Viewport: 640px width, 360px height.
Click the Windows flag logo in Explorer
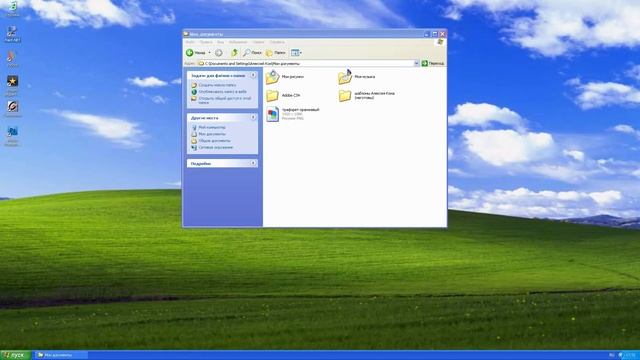(x=440, y=42)
